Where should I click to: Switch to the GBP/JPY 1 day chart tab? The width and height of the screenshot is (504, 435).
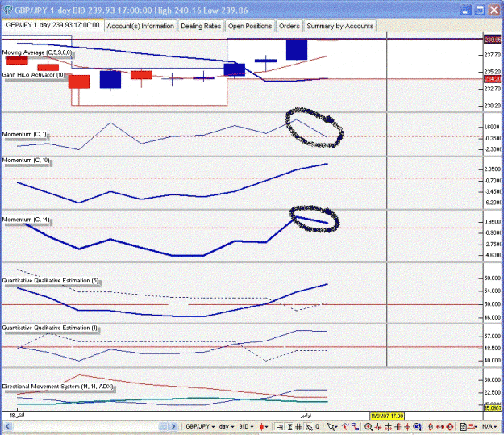point(52,25)
